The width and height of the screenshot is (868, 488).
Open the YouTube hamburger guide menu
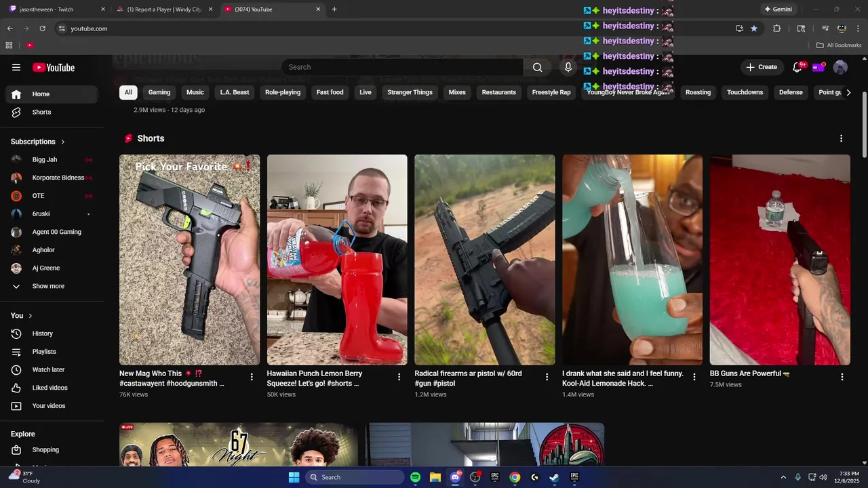click(x=16, y=67)
